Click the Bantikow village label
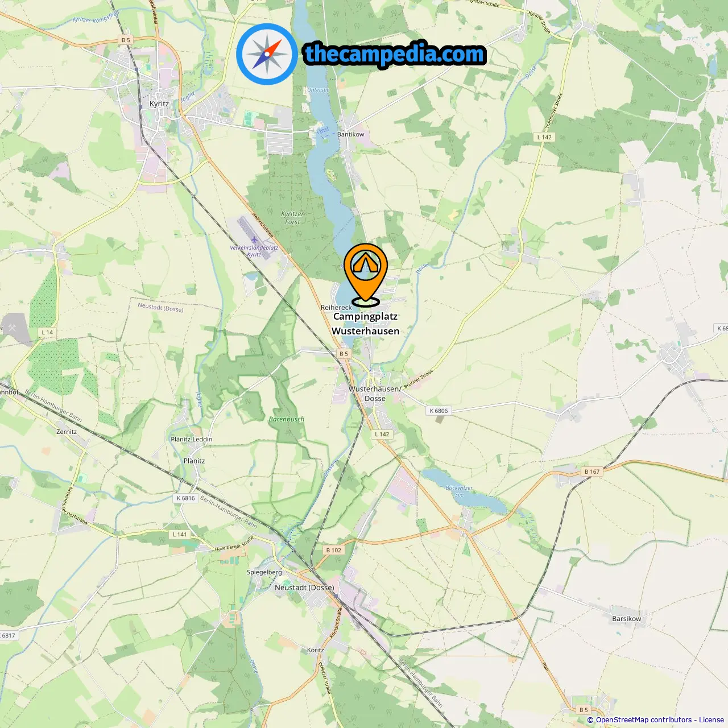 (x=350, y=134)
